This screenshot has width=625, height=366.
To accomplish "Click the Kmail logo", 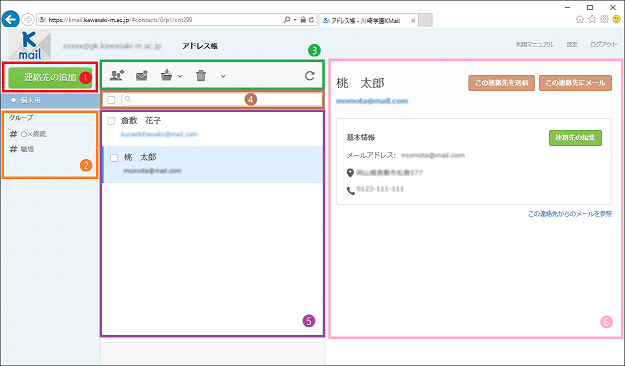I will point(30,45).
